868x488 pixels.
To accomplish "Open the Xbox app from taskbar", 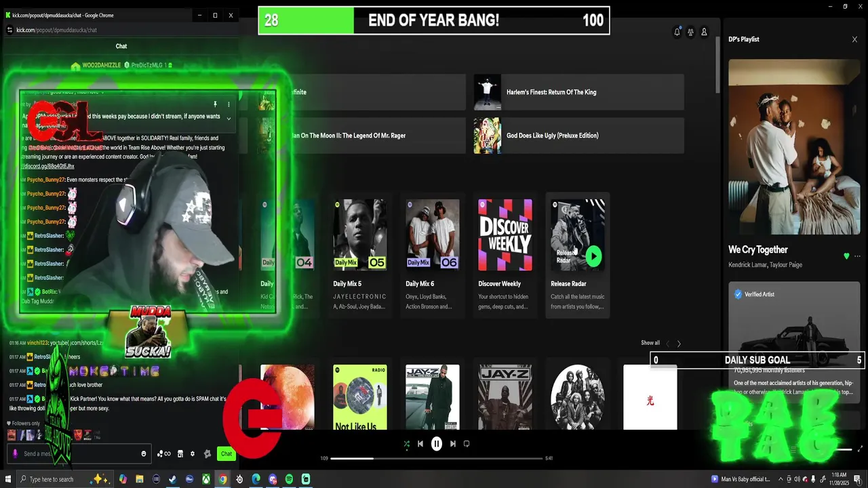I will 206,479.
